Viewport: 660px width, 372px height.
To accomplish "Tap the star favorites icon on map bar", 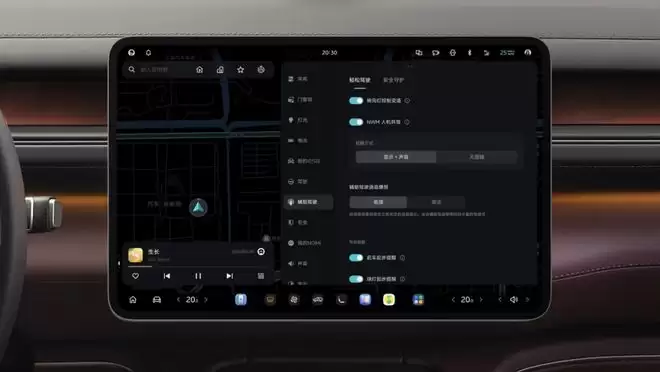I will 240,69.
